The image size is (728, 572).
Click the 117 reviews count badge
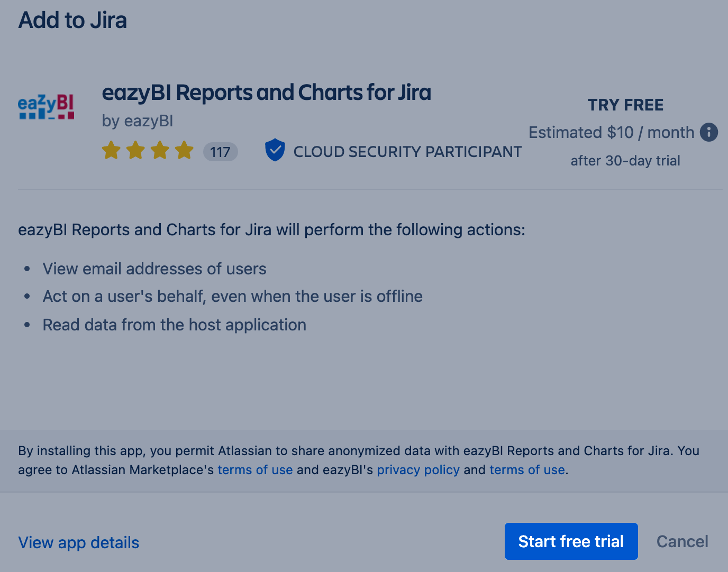(x=220, y=152)
